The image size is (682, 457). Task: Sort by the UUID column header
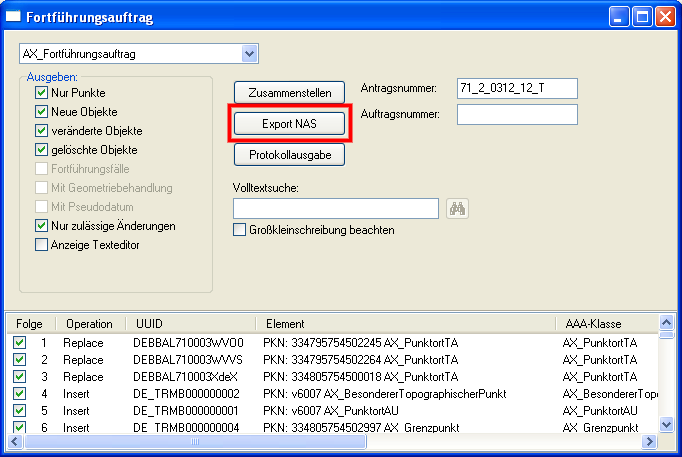190,324
